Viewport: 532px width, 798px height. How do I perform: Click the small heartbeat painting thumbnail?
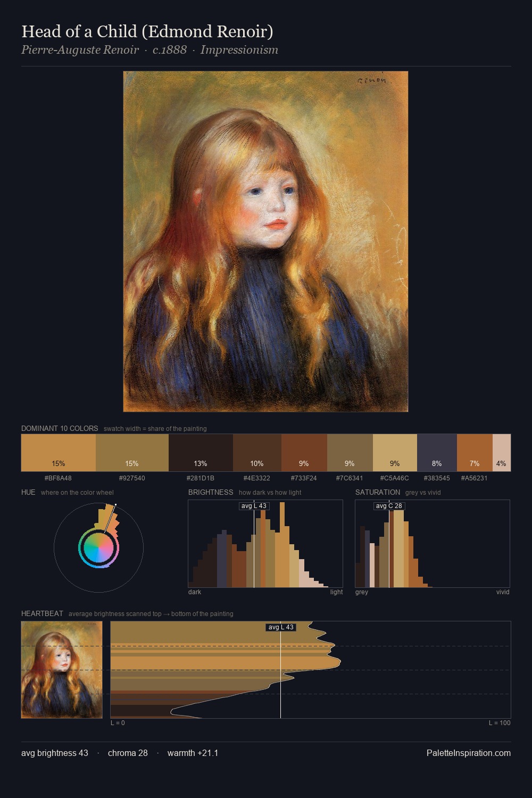pyautogui.click(x=62, y=670)
